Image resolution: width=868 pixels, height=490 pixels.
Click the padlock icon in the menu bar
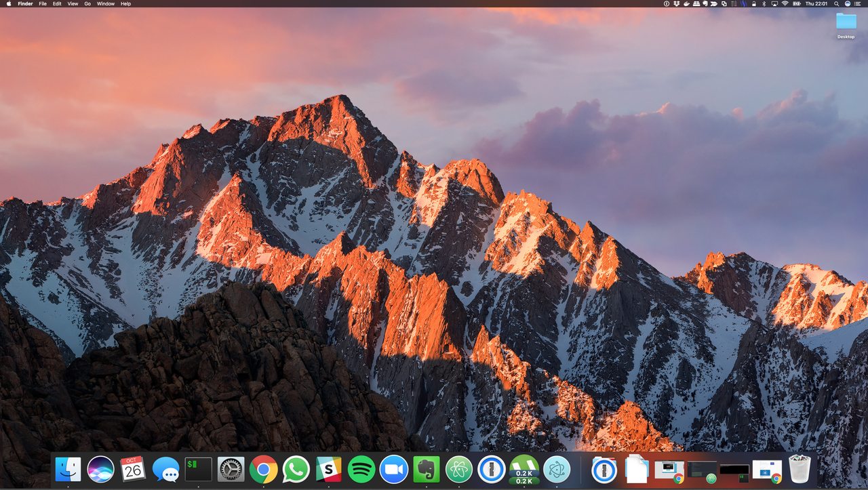pyautogui.click(x=753, y=3)
